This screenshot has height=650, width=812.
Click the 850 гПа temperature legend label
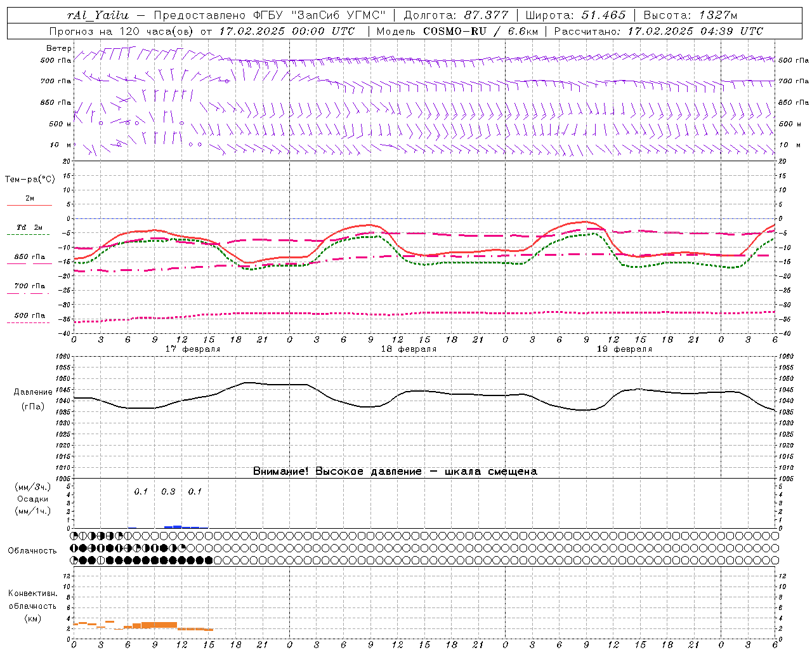click(x=30, y=257)
